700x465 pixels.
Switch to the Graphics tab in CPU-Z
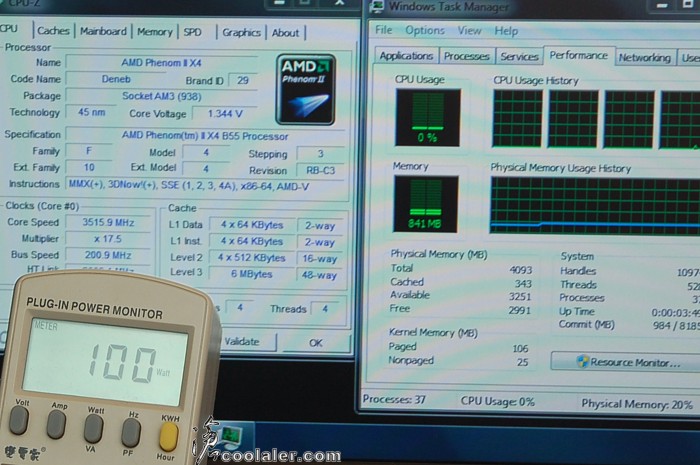tap(241, 33)
